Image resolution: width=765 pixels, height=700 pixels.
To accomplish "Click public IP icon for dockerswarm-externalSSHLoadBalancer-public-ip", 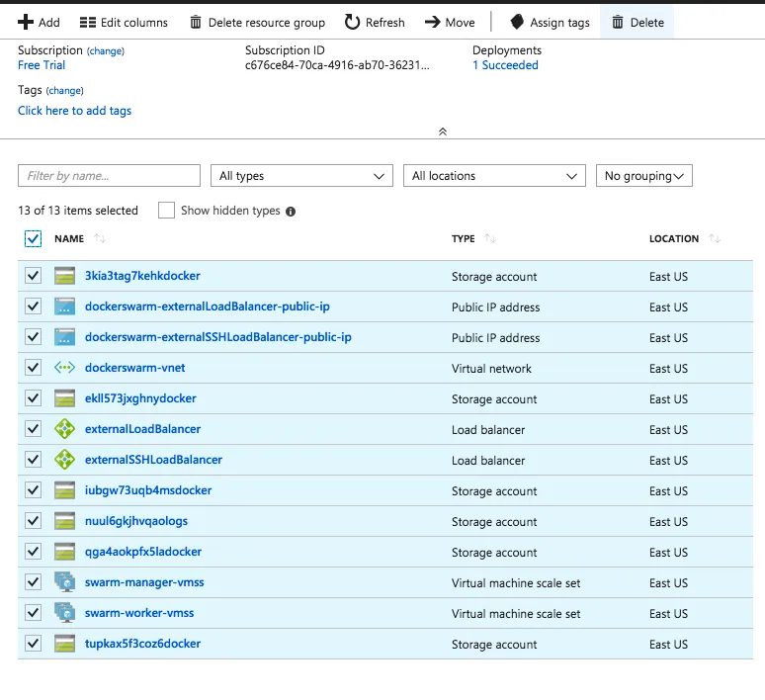I will 64,337.
